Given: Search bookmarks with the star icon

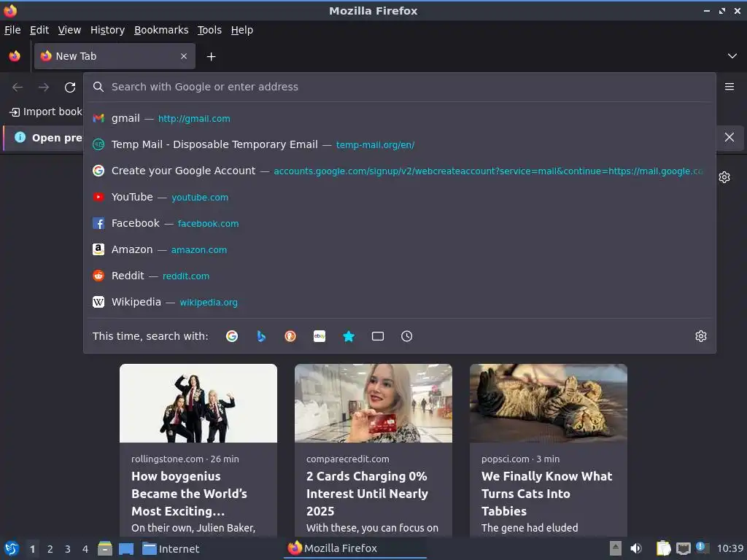Looking at the screenshot, I should [349, 336].
